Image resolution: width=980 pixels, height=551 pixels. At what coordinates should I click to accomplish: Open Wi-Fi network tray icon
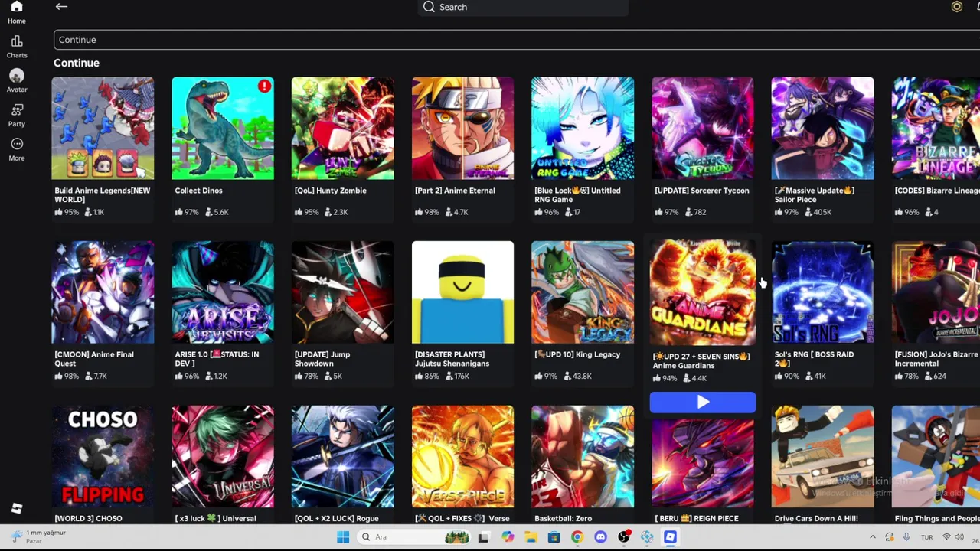click(x=946, y=537)
